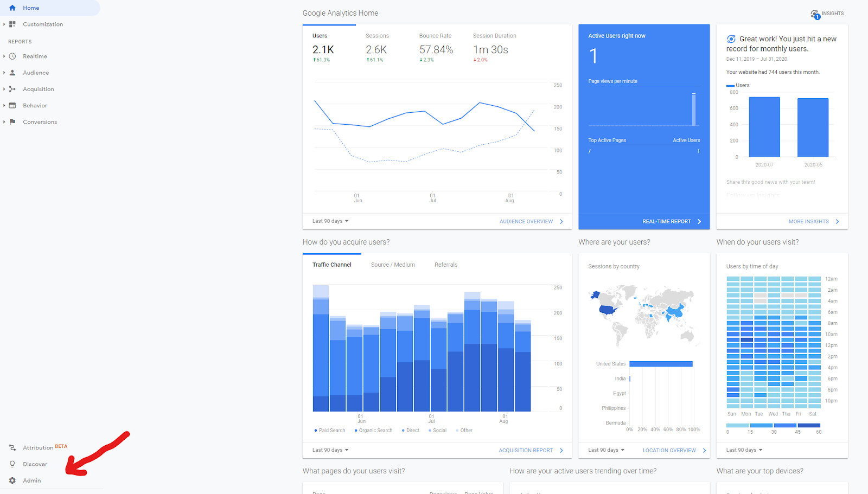
Task: Click the "Bermuda" country label
Action: click(x=616, y=423)
